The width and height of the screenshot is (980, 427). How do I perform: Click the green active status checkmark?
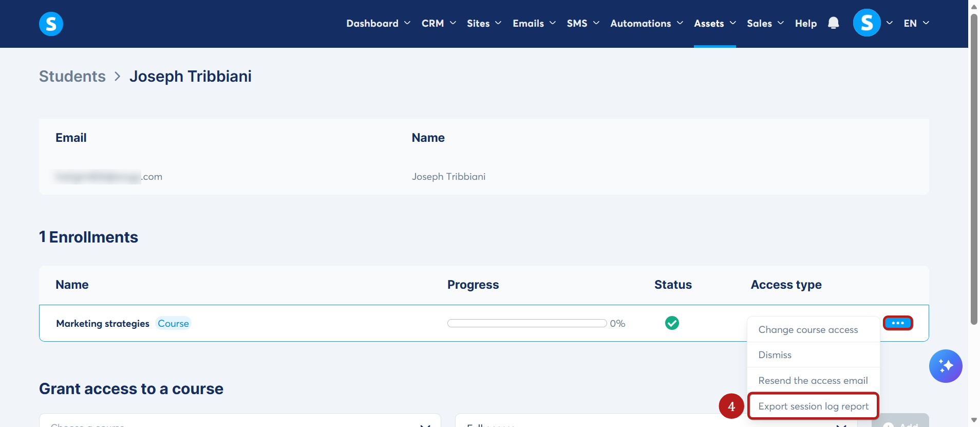[672, 323]
